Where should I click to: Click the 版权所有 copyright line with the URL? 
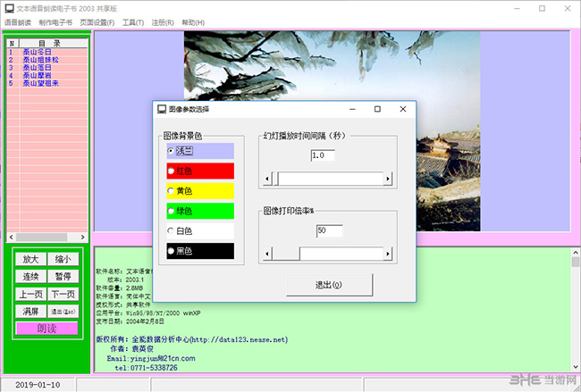191,339
